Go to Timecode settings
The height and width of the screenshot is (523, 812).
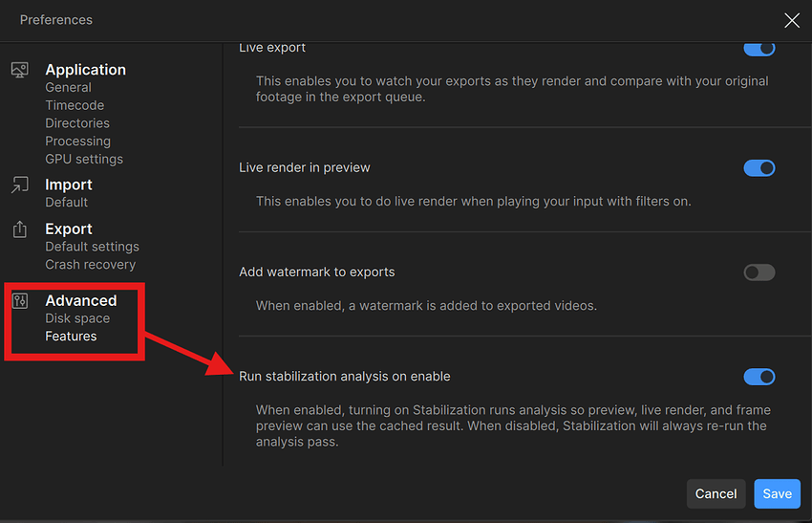(x=75, y=105)
